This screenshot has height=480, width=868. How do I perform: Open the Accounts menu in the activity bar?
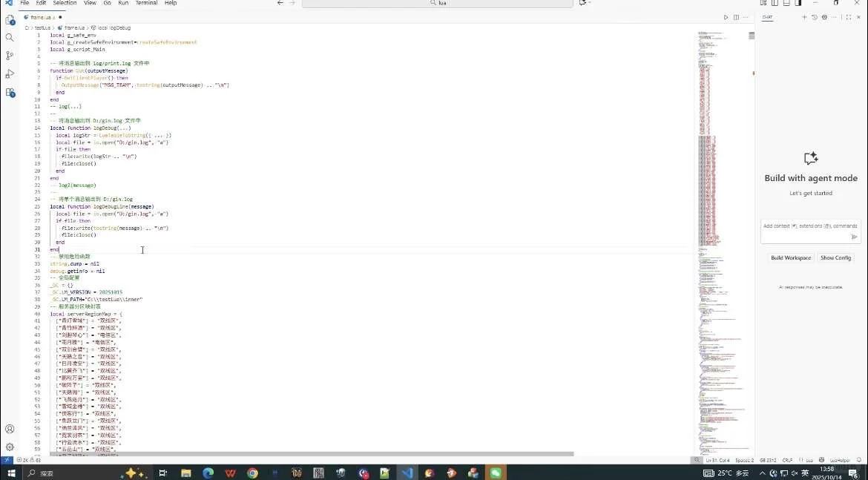coord(10,429)
